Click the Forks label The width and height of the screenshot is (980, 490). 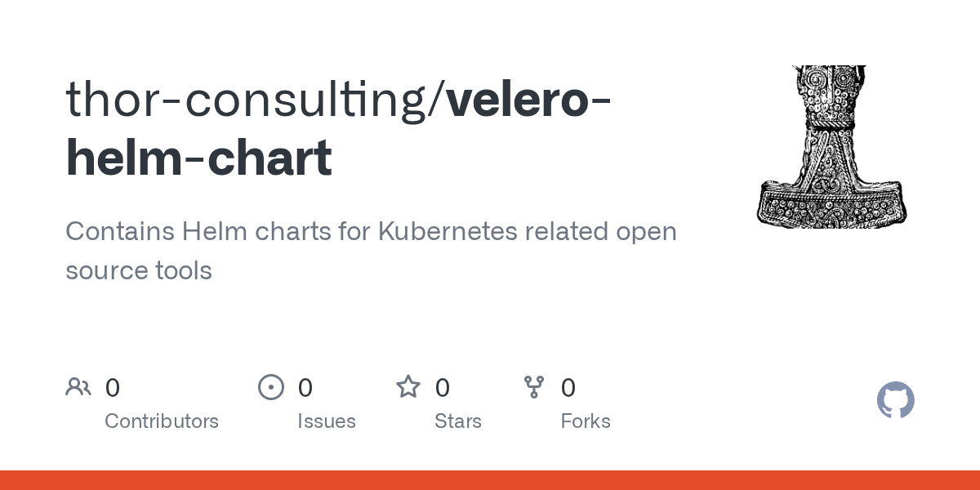click(x=586, y=421)
